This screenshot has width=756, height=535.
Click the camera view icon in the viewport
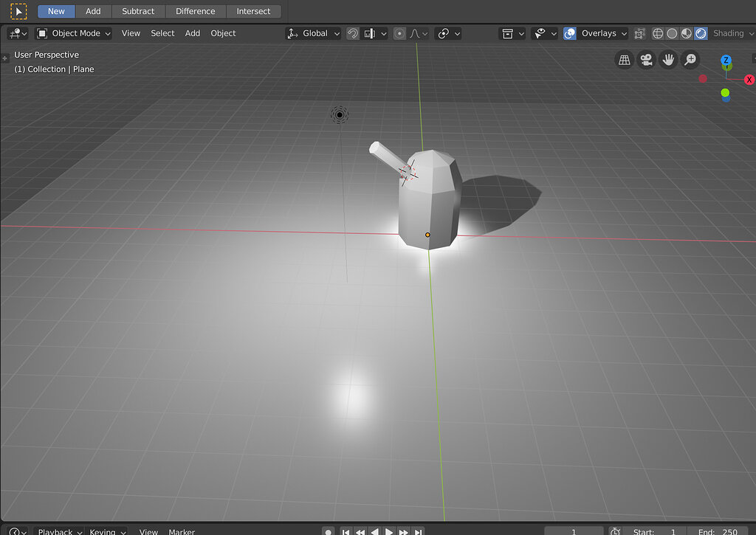pyautogui.click(x=645, y=60)
